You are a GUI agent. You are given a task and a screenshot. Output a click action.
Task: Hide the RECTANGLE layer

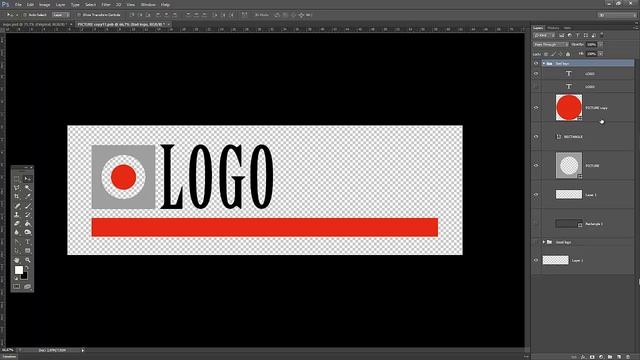click(536, 137)
